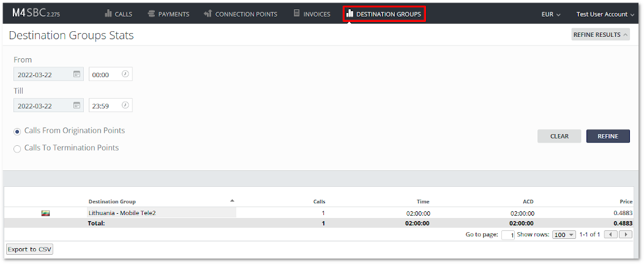
Task: Click clock icon in From time field
Action: [125, 74]
